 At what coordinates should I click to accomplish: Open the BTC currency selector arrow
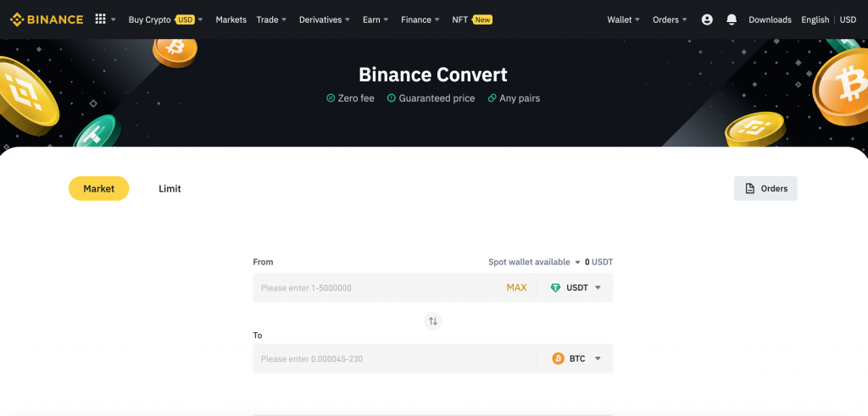[598, 358]
